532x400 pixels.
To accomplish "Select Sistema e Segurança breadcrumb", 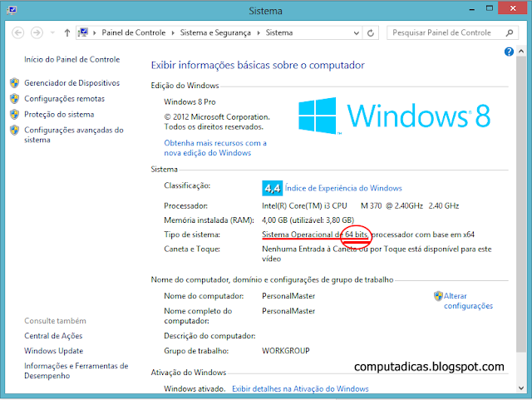I will (215, 32).
